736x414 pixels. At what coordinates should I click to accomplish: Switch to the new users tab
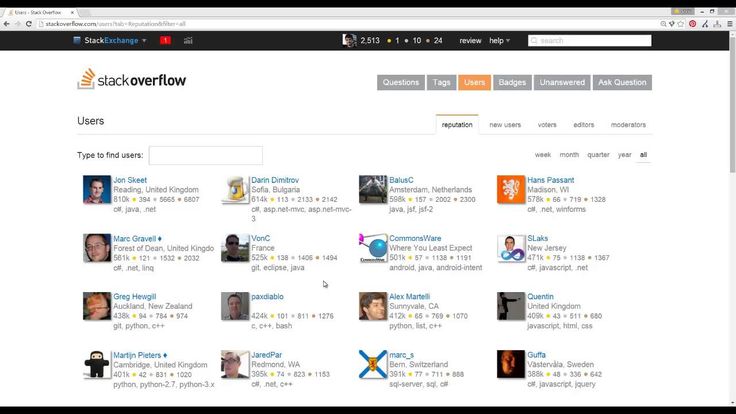pos(505,125)
